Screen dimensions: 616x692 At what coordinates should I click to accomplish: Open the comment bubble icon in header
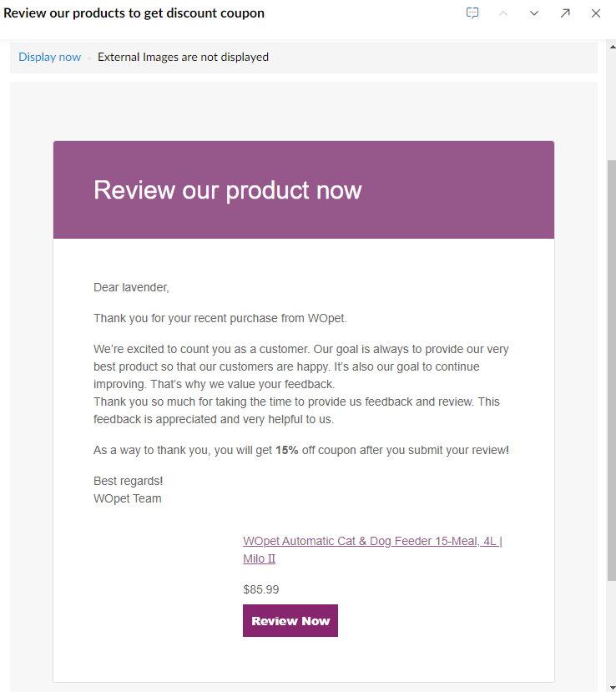(x=472, y=13)
